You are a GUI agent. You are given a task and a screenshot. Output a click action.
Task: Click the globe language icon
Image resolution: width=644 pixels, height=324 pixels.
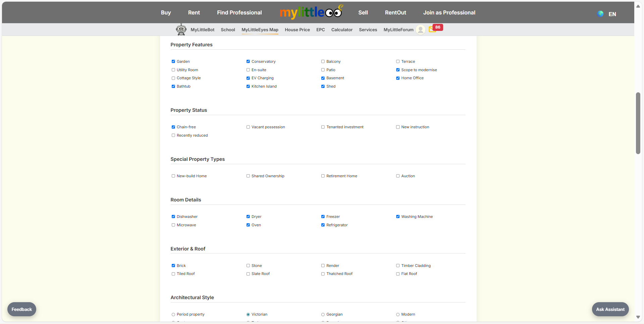pyautogui.click(x=600, y=14)
